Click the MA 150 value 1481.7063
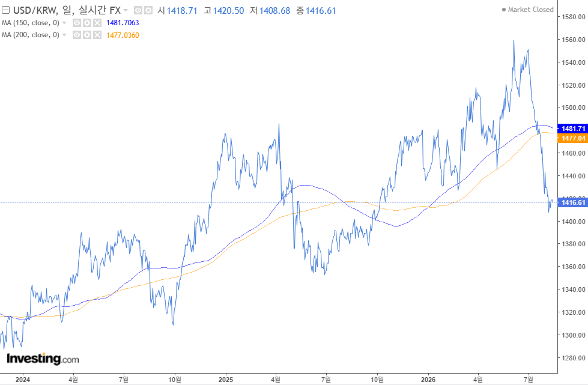This screenshot has height=385, width=588. (x=123, y=23)
